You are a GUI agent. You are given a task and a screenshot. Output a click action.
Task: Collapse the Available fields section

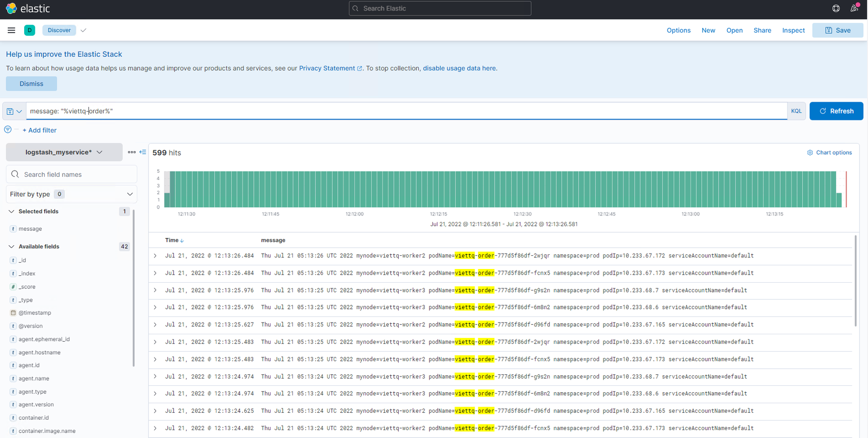click(x=12, y=246)
